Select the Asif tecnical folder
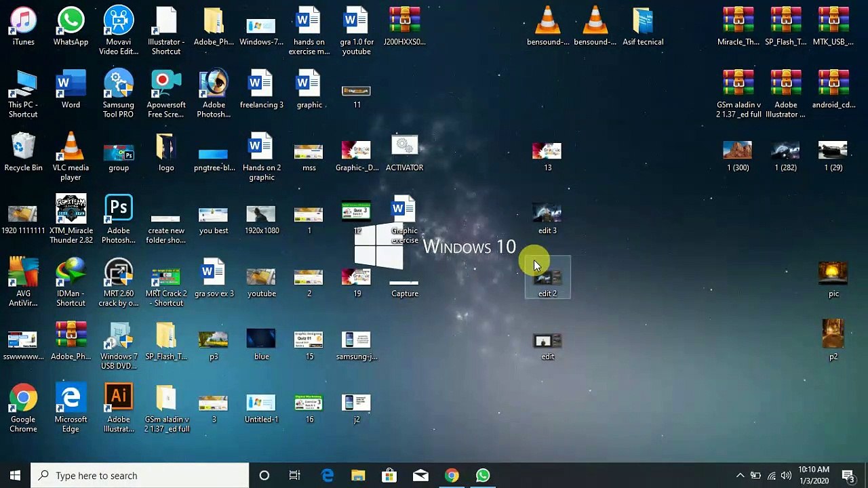This screenshot has width=868, height=488. coord(643,26)
